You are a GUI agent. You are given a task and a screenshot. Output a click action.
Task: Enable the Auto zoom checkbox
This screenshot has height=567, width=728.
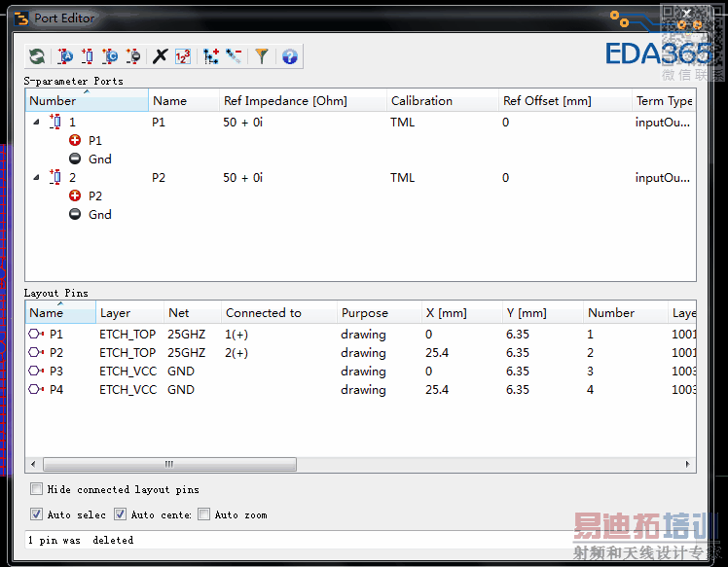pyautogui.click(x=203, y=514)
